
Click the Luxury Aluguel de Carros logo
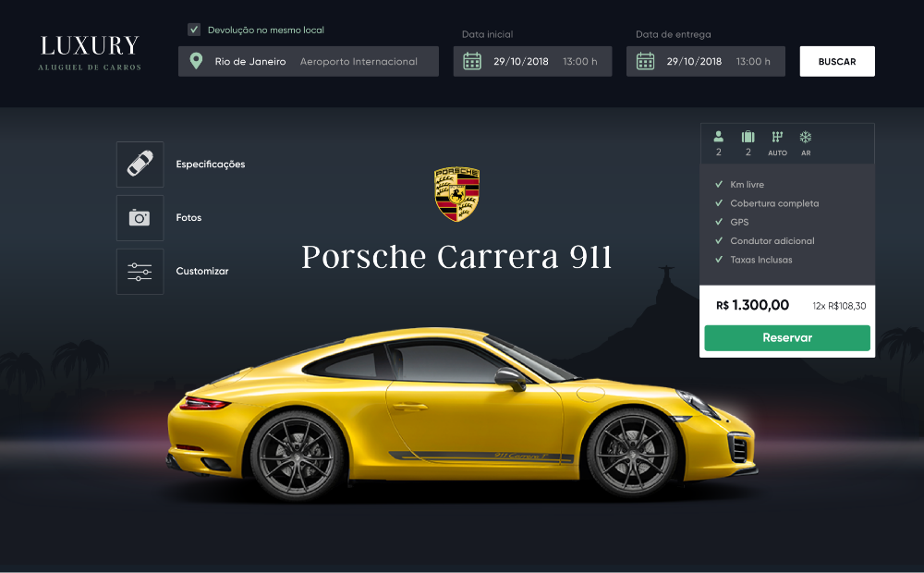[x=90, y=53]
